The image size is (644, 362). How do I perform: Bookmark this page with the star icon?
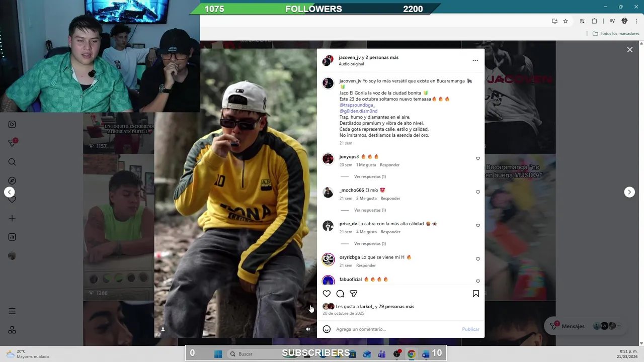(x=566, y=21)
